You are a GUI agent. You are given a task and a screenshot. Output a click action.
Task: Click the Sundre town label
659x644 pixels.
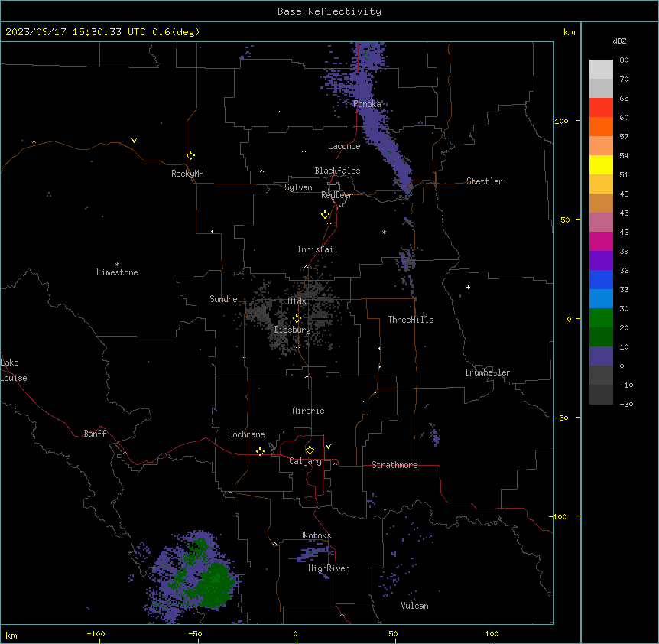(x=223, y=299)
